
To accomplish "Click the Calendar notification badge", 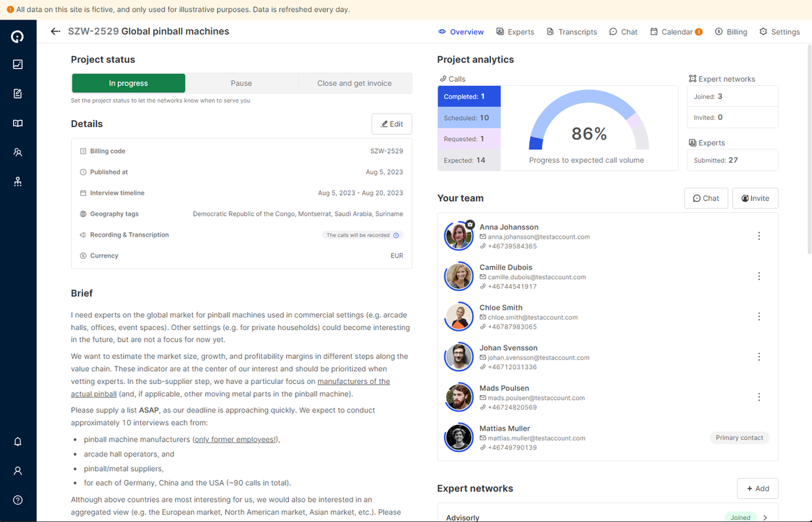I will (x=698, y=32).
